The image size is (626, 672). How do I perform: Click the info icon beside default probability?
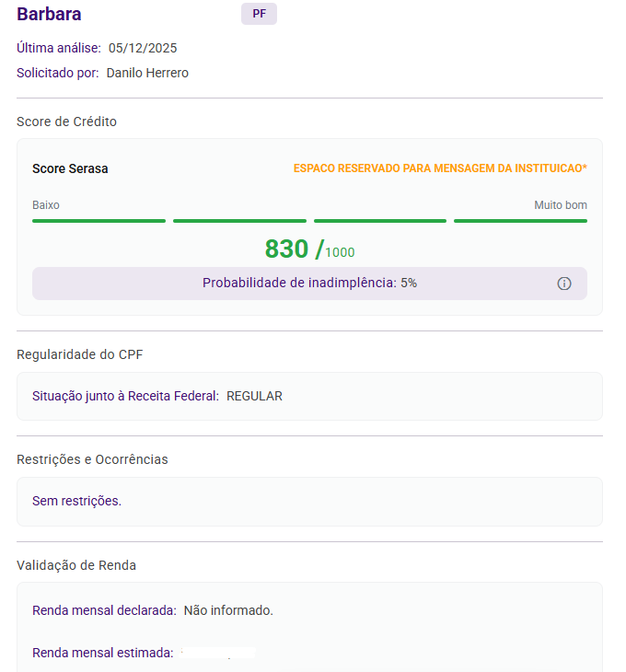coord(564,284)
